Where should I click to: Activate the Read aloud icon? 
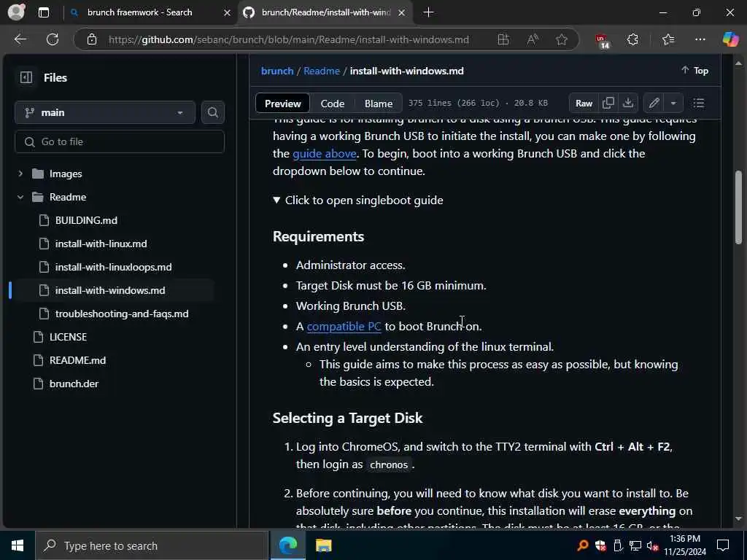(533, 39)
